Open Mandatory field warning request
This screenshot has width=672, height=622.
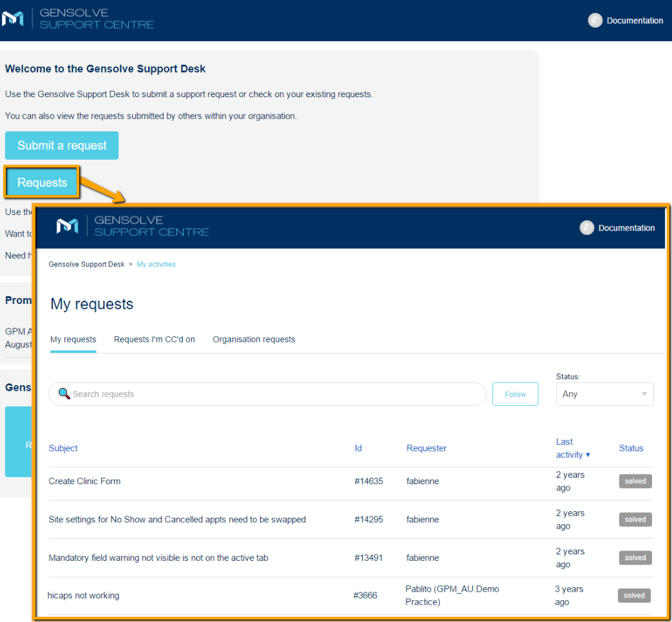[x=158, y=558]
